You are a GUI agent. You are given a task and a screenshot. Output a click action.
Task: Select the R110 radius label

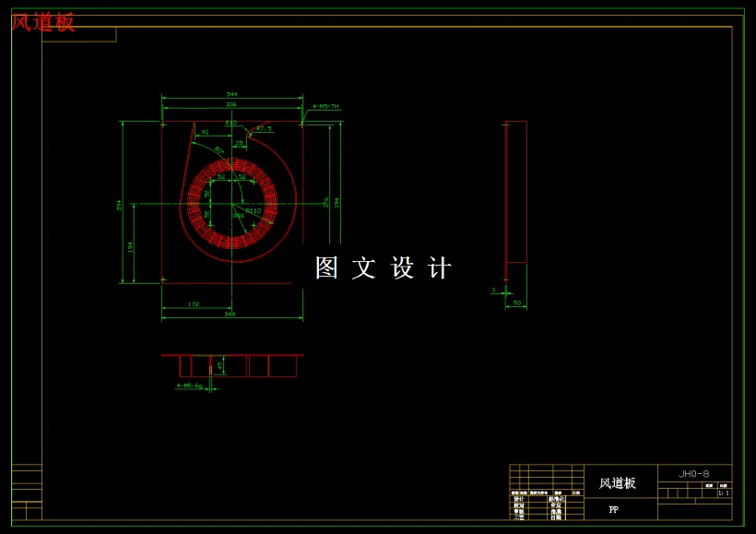[254, 211]
